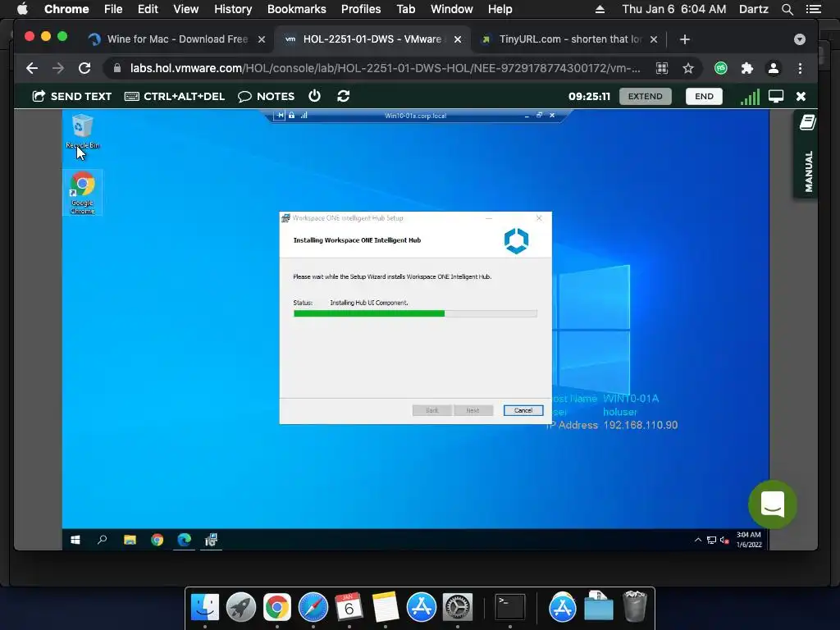Open the Apple menu

point(22,9)
